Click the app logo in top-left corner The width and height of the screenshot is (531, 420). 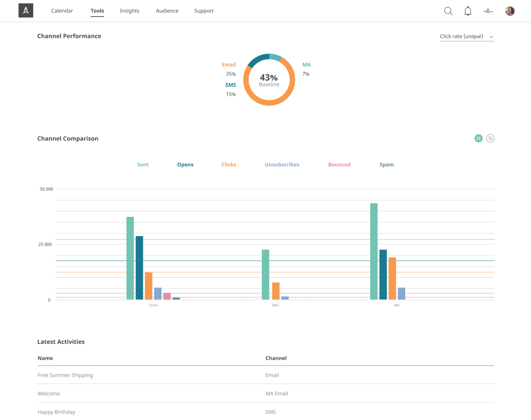click(26, 10)
